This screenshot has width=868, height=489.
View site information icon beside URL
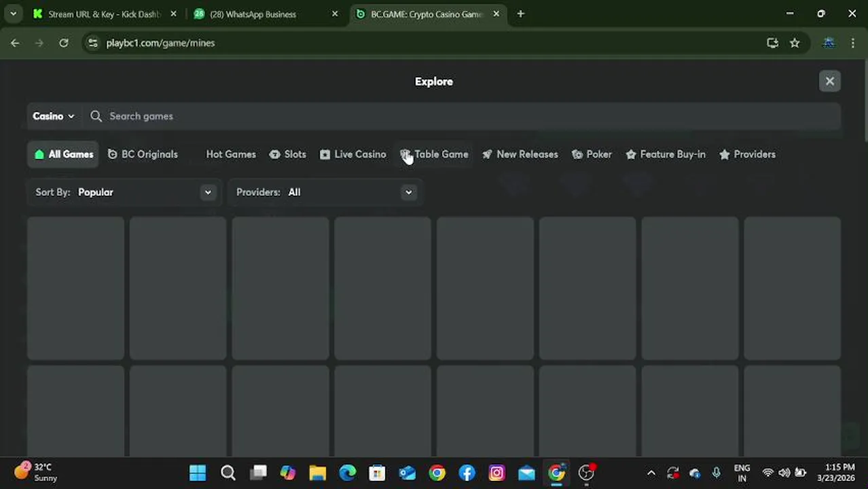[93, 43]
